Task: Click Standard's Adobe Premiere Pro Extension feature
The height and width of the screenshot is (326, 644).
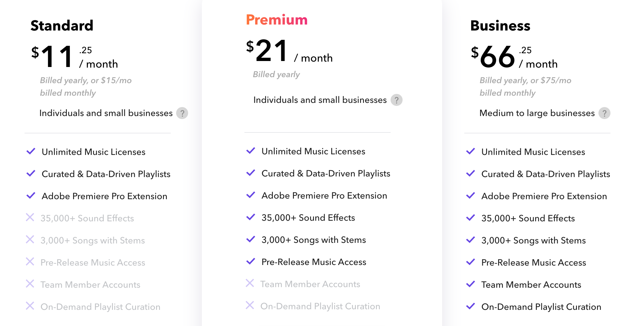Action: pos(104,196)
